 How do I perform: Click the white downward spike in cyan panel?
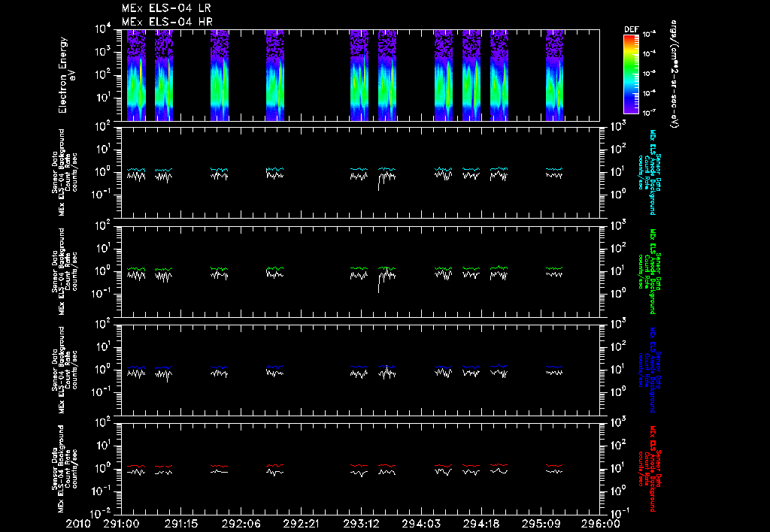[x=379, y=183]
